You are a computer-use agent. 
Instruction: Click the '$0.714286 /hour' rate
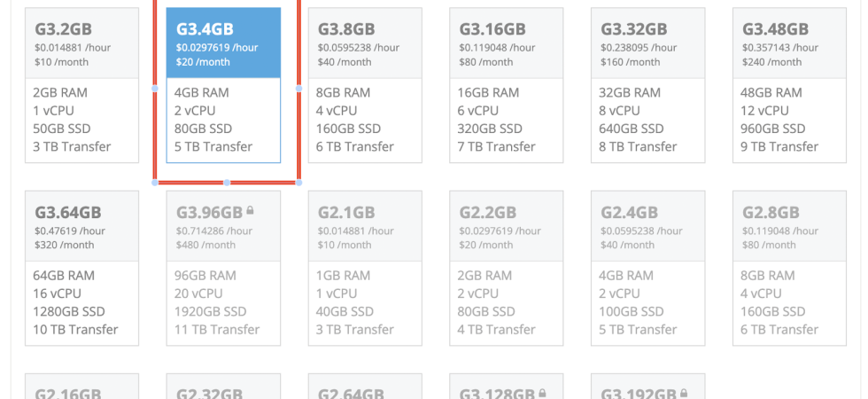pyautogui.click(x=214, y=231)
